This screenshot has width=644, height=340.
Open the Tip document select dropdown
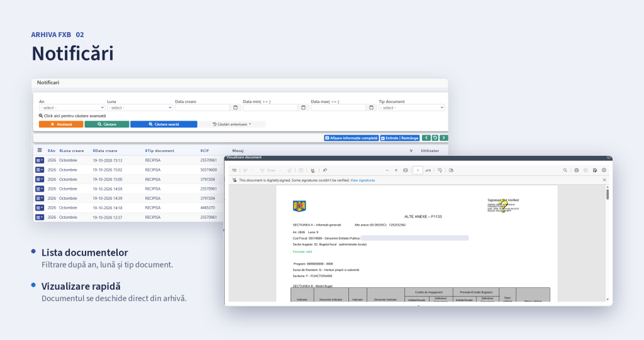pos(411,107)
